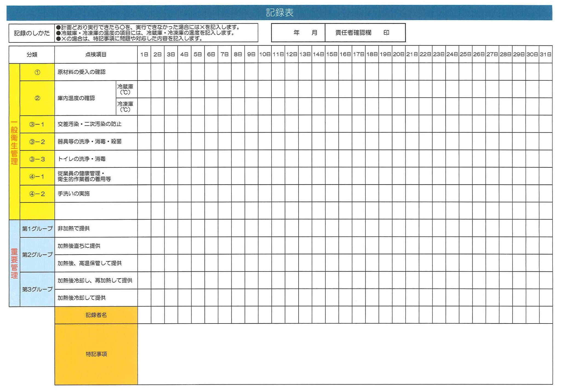Click the 31日 column header

pos(546,55)
